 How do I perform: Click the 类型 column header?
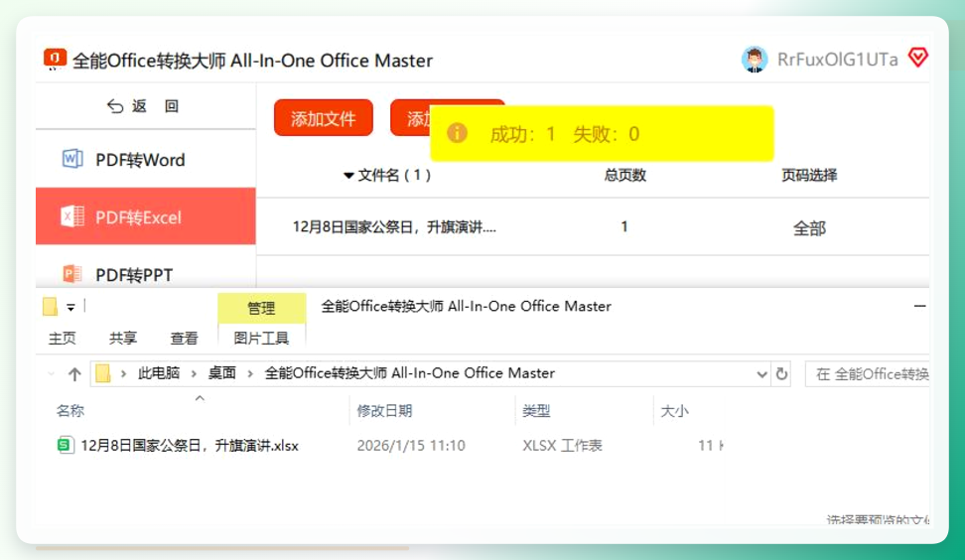tap(536, 410)
